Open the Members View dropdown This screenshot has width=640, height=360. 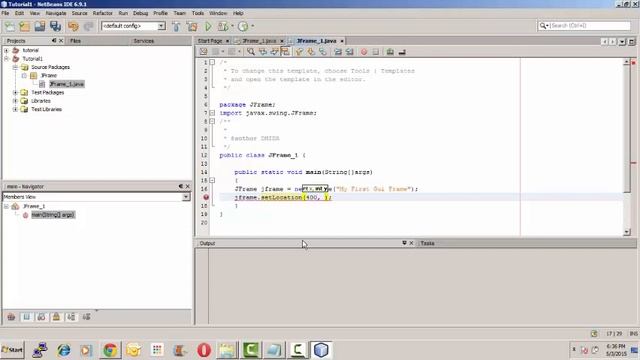click(x=186, y=197)
